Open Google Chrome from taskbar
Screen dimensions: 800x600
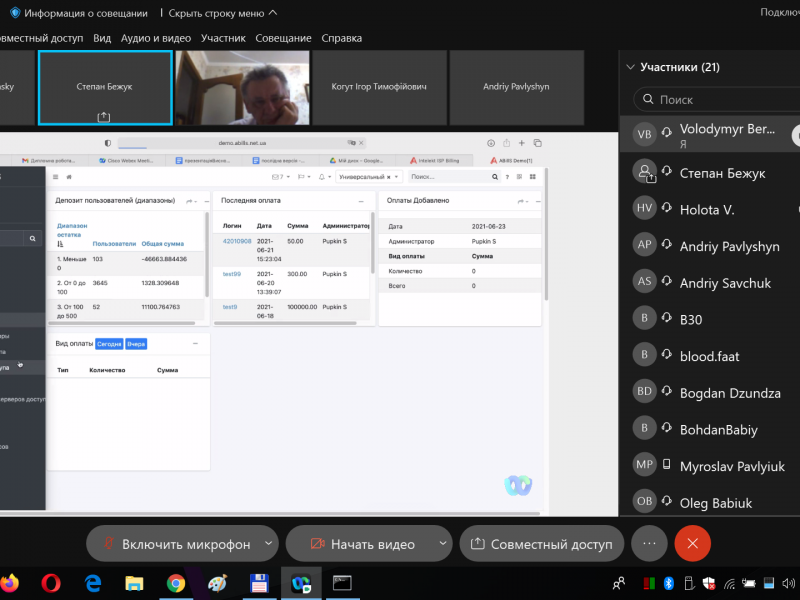[175, 582]
